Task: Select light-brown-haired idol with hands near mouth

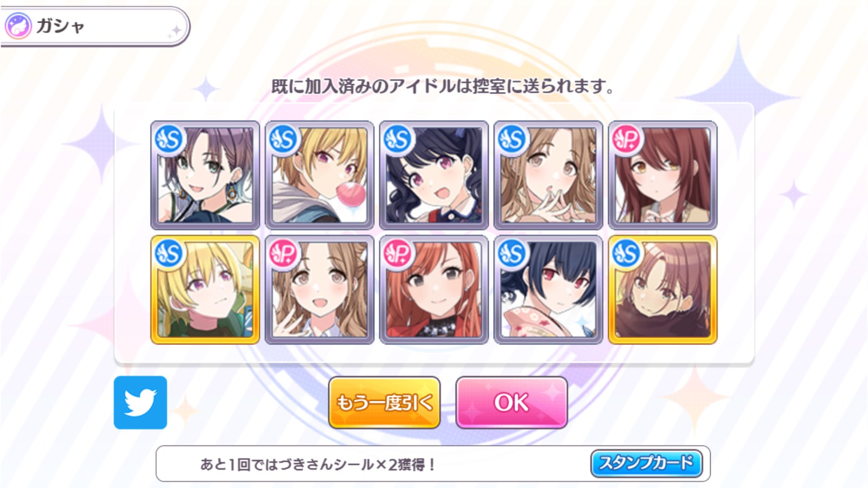Action: coord(548,175)
